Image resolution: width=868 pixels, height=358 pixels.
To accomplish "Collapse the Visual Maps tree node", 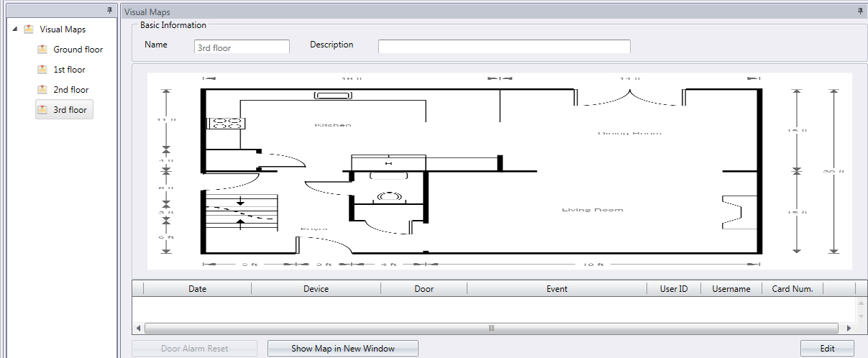I will (x=16, y=29).
